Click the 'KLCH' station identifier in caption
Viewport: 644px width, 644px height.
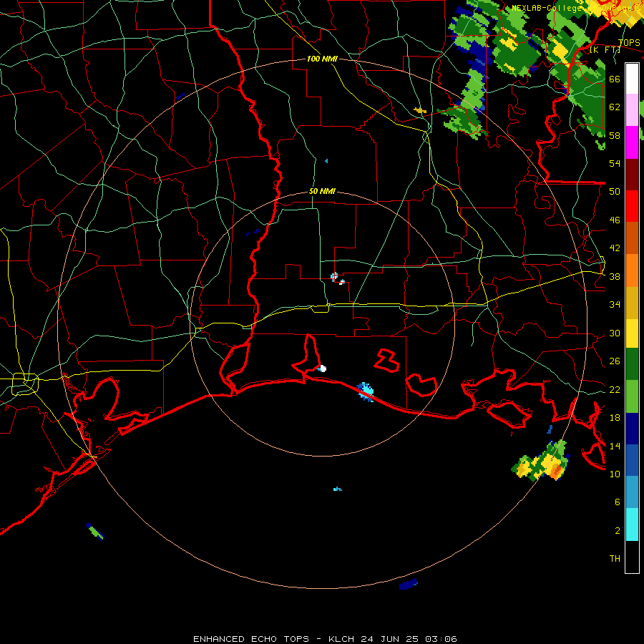343,639
